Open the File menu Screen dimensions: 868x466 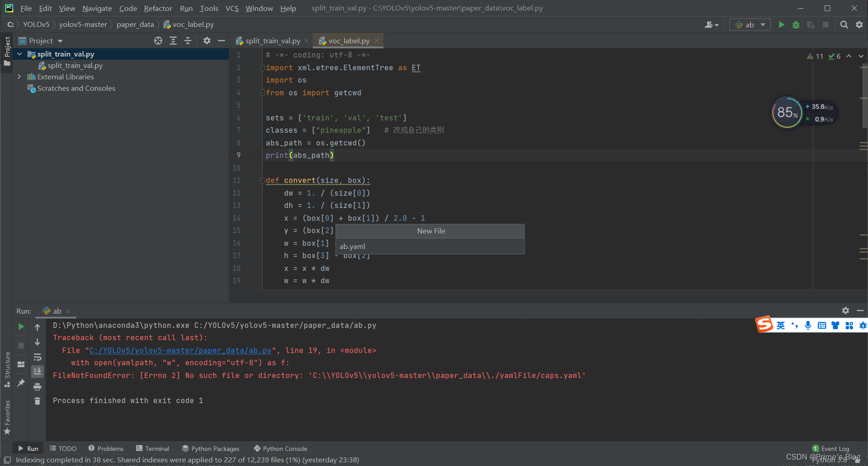tap(26, 8)
